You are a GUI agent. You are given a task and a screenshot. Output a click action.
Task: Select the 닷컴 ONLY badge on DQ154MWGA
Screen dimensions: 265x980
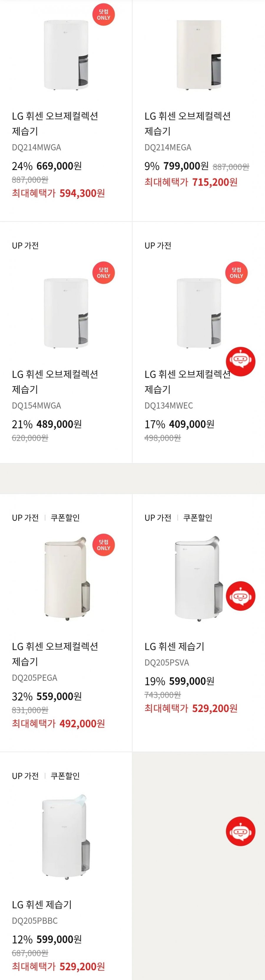(x=103, y=273)
